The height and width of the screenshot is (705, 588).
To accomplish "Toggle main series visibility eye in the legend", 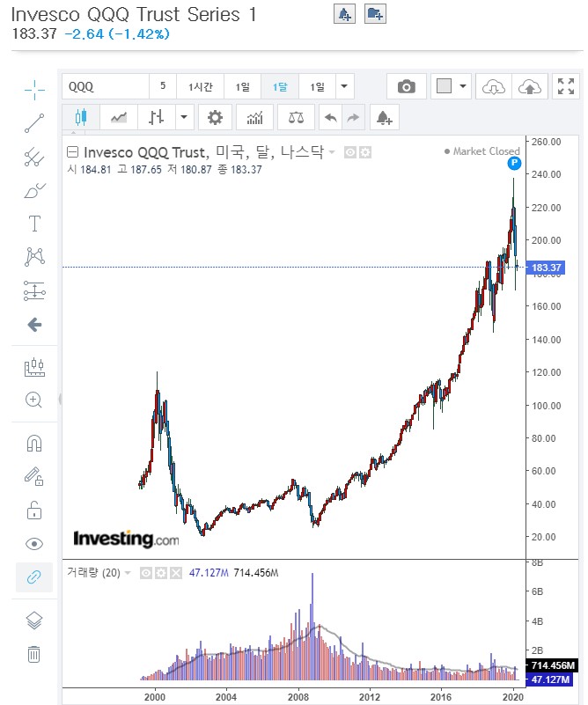I will point(350,152).
